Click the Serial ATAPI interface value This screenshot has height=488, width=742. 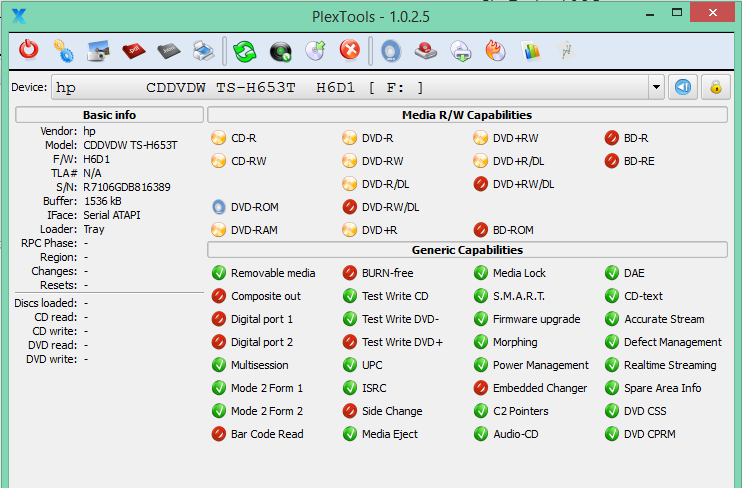[x=112, y=215]
